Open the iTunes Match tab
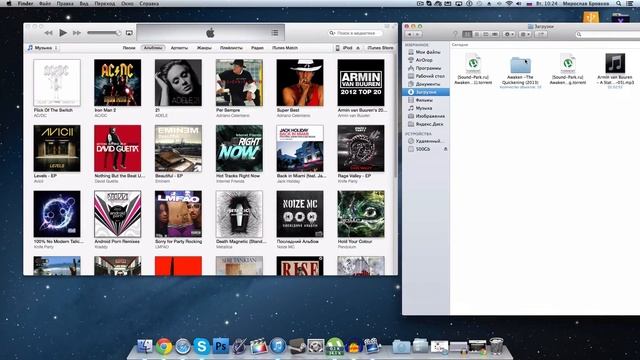 click(285, 48)
